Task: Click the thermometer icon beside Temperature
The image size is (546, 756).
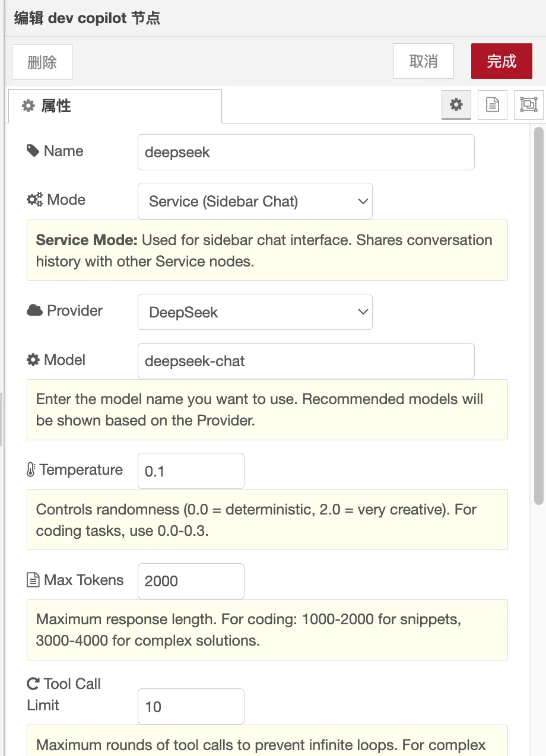Action: tap(31, 470)
